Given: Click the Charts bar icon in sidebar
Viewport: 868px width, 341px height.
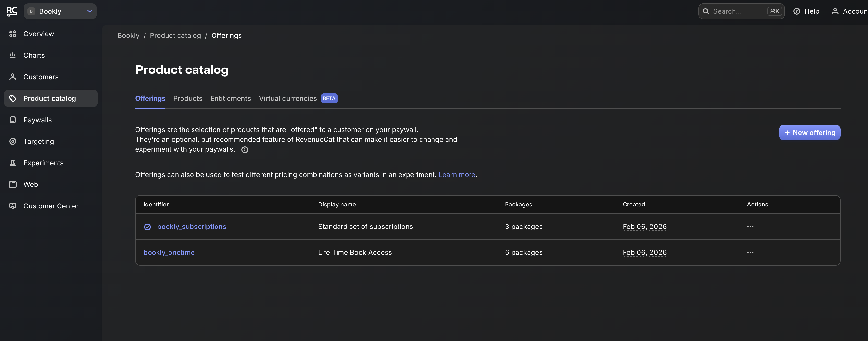Looking at the screenshot, I should coord(13,55).
